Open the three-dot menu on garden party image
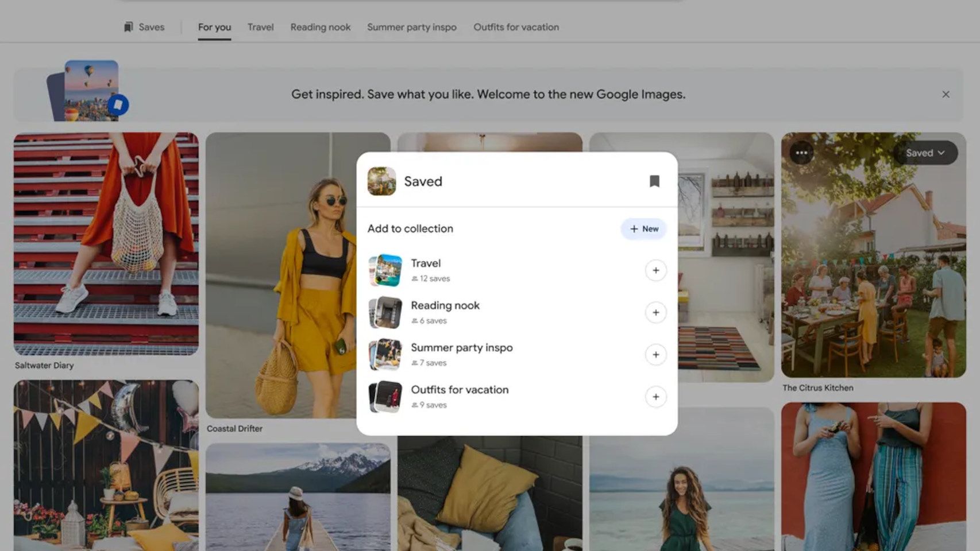Image resolution: width=980 pixels, height=551 pixels. click(x=801, y=153)
